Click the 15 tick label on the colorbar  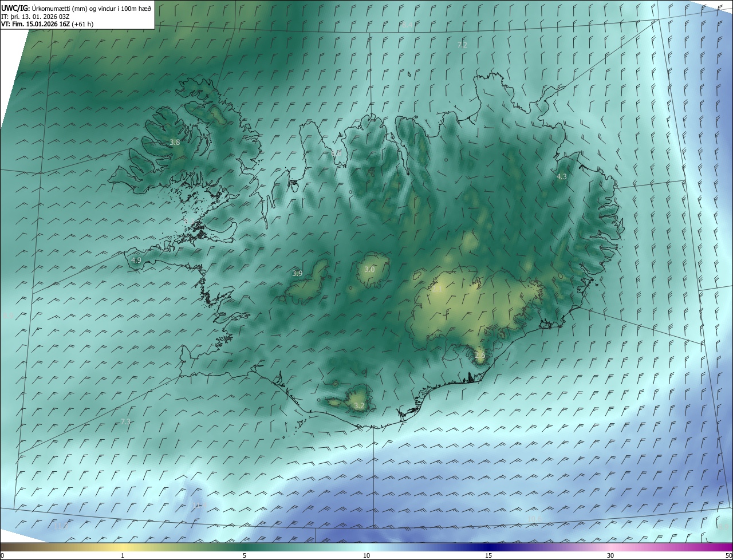click(488, 555)
